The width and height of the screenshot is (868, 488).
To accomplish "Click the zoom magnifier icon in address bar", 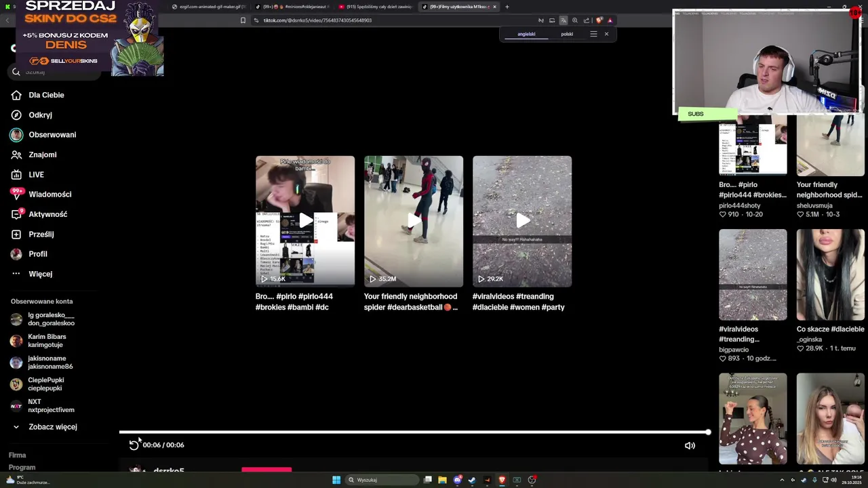I will (x=575, y=20).
